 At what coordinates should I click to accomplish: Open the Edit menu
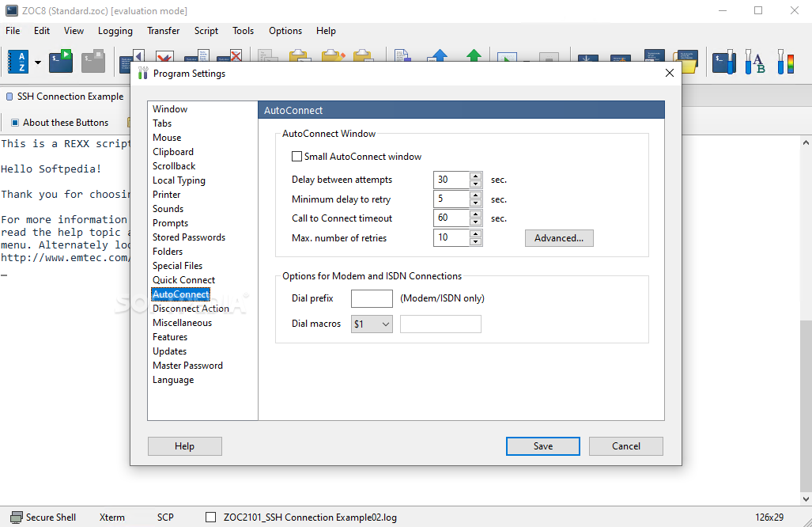click(42, 31)
